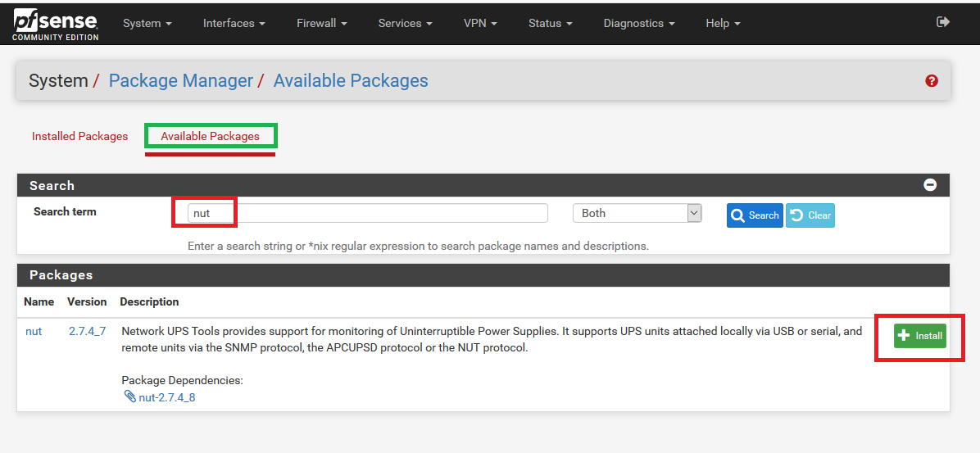This screenshot has height=453, width=980.
Task: Click the Network UPS Tools description text
Action: (x=492, y=339)
